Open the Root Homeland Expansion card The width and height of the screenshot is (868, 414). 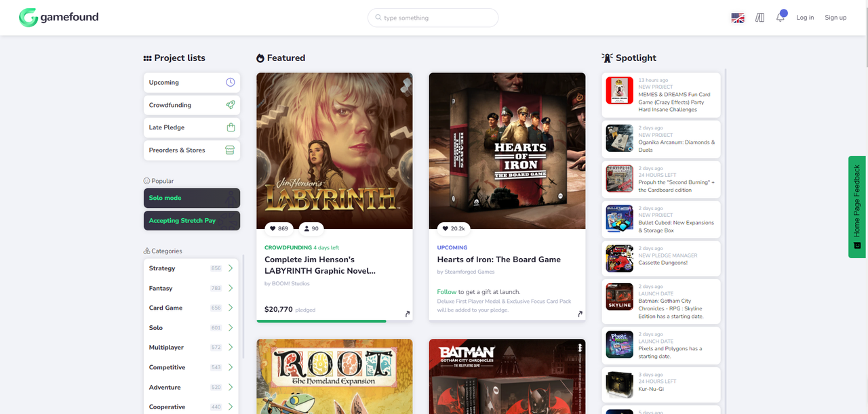(x=334, y=377)
